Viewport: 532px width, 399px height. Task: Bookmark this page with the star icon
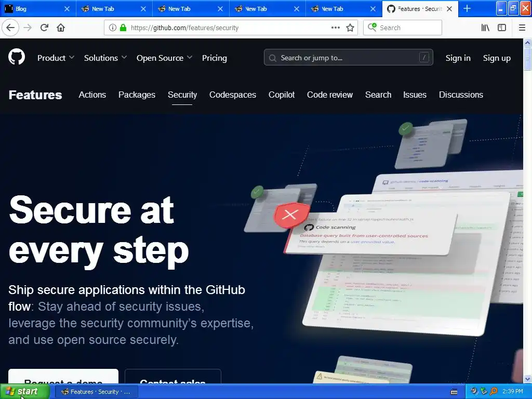350,28
